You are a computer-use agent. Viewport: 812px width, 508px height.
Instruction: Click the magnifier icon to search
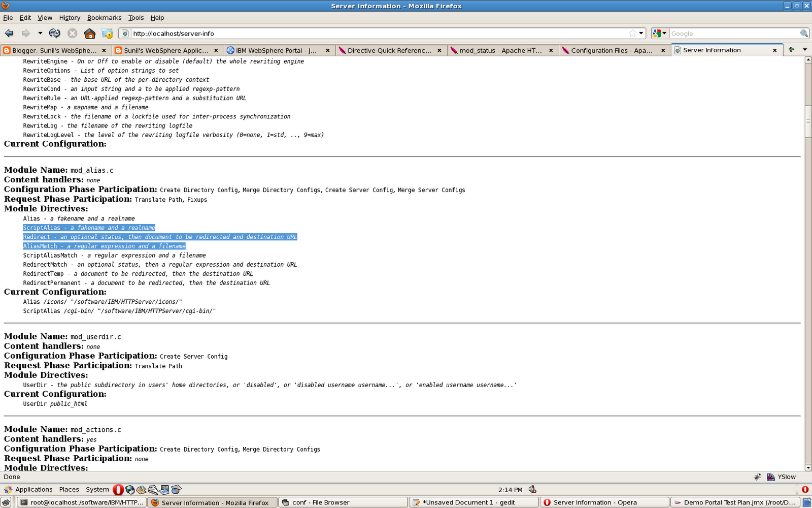803,34
